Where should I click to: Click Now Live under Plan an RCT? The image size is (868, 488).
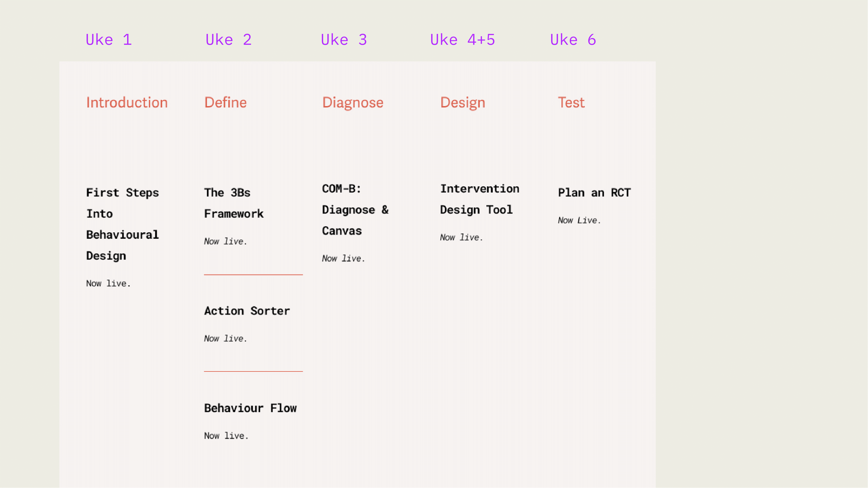(x=579, y=220)
